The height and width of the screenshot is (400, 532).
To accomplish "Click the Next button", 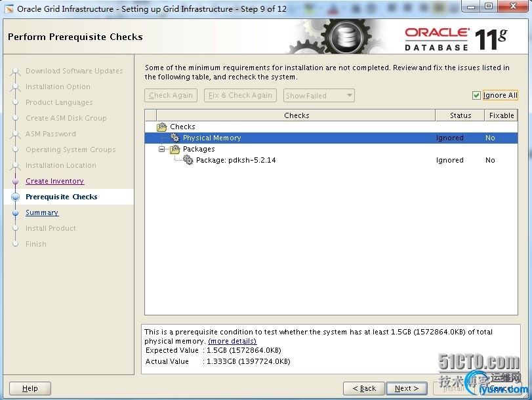I will click(x=407, y=388).
